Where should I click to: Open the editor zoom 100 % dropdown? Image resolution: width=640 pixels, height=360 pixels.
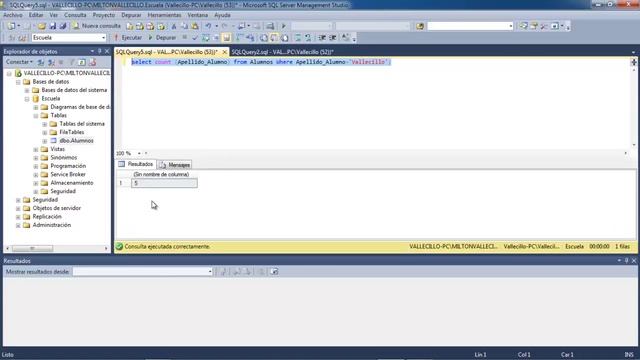click(x=139, y=153)
